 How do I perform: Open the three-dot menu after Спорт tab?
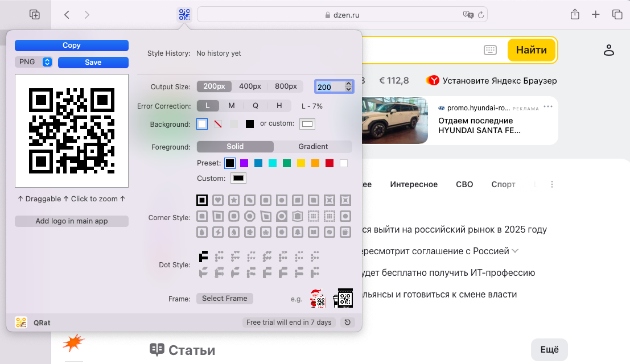pyautogui.click(x=551, y=184)
